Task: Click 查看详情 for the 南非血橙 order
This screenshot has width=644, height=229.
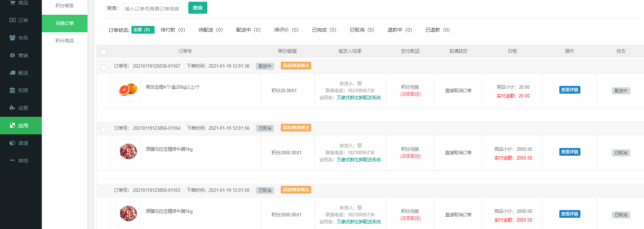Action: point(570,90)
